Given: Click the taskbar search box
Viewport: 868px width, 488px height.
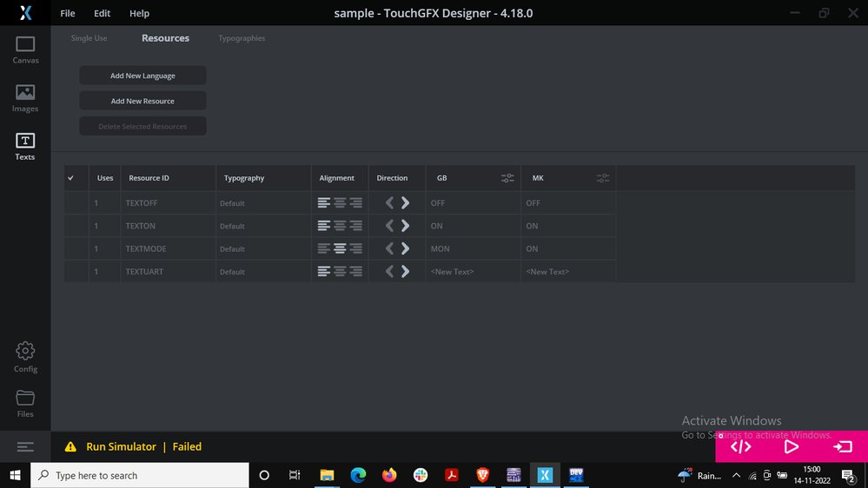Looking at the screenshot, I should [x=140, y=475].
